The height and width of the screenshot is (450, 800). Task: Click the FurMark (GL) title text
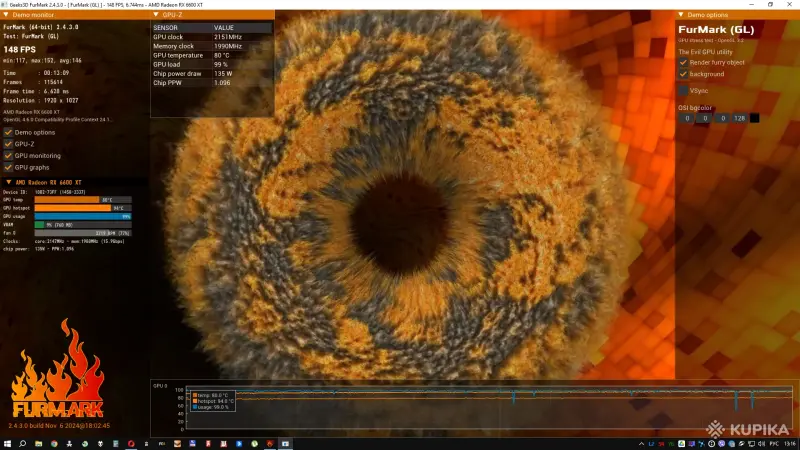coord(716,30)
